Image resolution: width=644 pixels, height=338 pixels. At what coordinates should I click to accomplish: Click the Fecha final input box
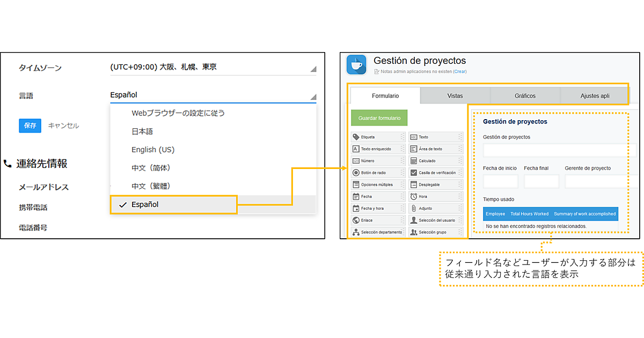[541, 181]
